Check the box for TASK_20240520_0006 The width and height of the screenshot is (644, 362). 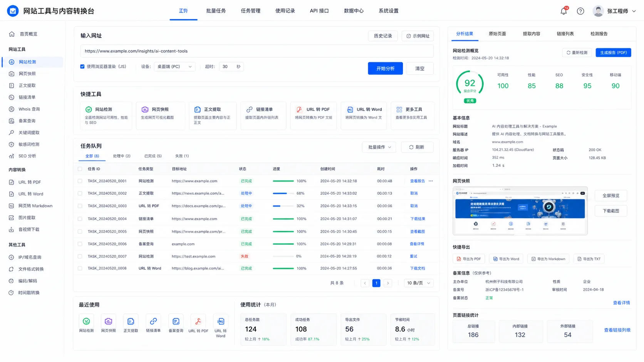tap(80, 244)
